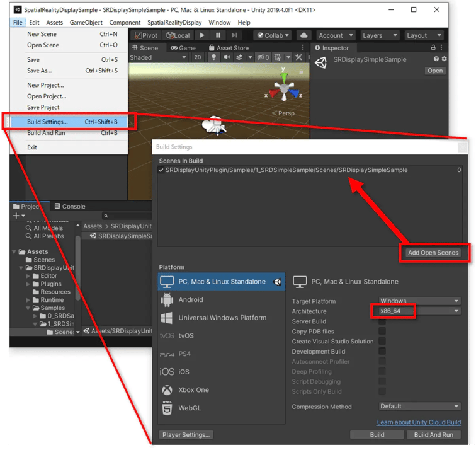The width and height of the screenshot is (476, 450).
Task: Enable Server Build checkbox
Action: point(382,321)
